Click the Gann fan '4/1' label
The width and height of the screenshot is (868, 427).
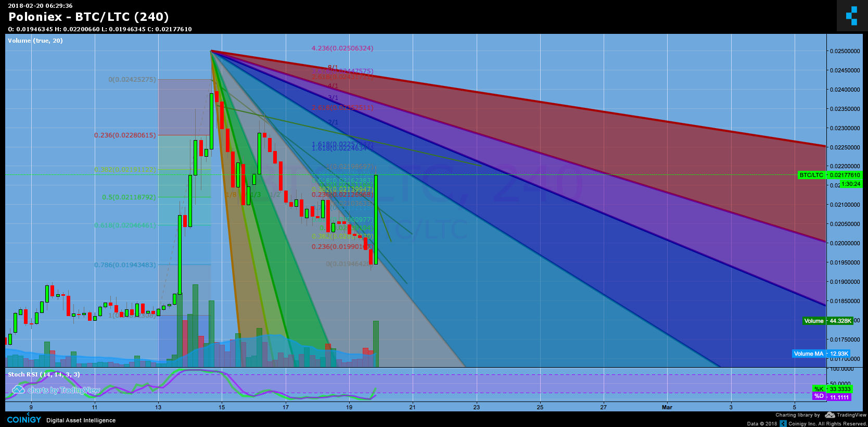pos(333,86)
